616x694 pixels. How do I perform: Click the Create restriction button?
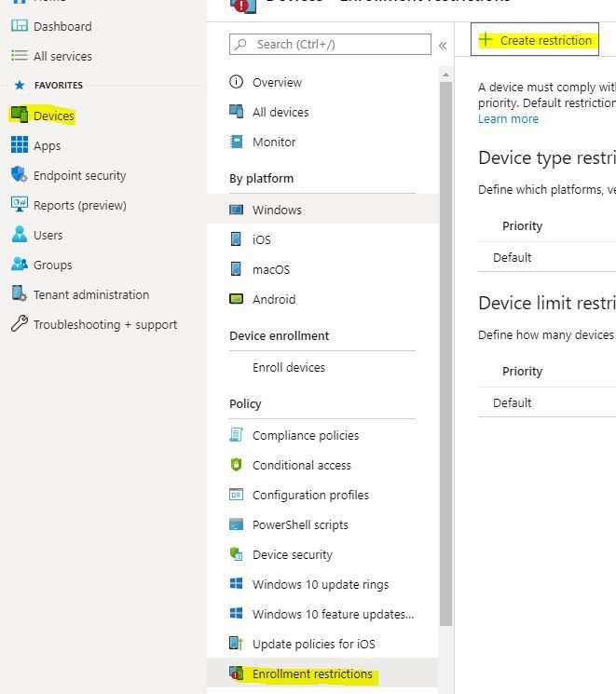point(535,40)
